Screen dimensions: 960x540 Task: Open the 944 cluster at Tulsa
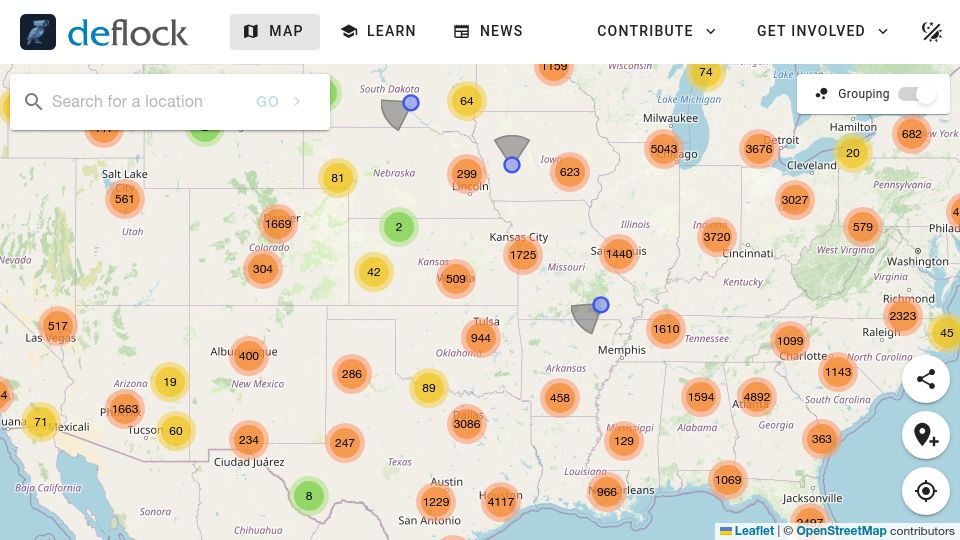click(x=481, y=338)
